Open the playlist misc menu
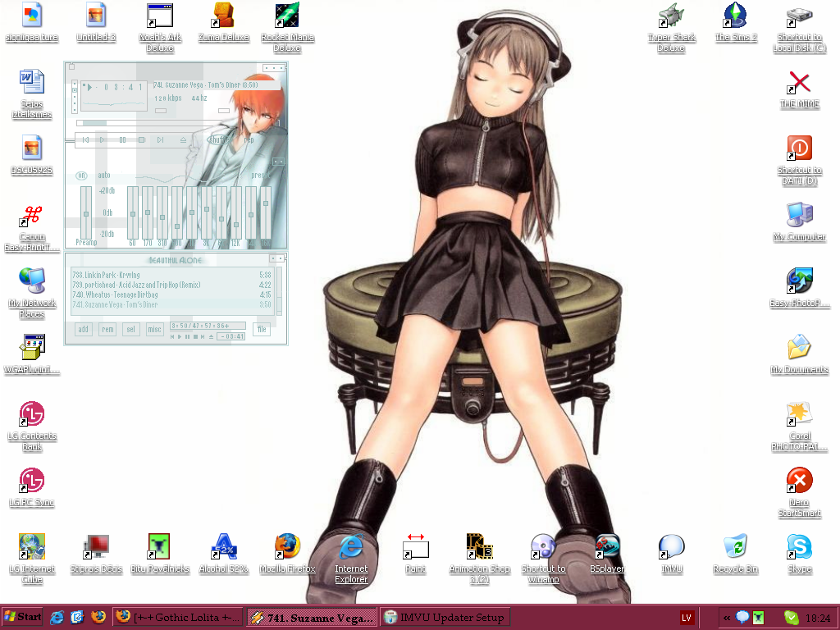This screenshot has width=840, height=630. click(x=154, y=330)
